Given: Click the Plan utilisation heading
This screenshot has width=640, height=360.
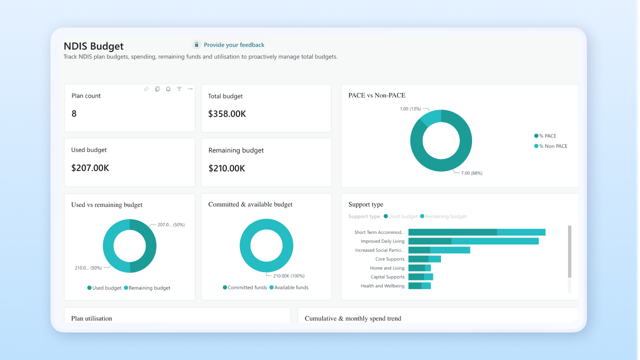Looking at the screenshot, I should pyautogui.click(x=91, y=318).
